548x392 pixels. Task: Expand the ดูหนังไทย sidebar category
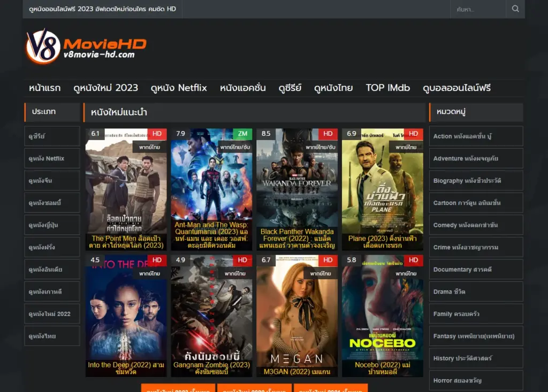51,336
